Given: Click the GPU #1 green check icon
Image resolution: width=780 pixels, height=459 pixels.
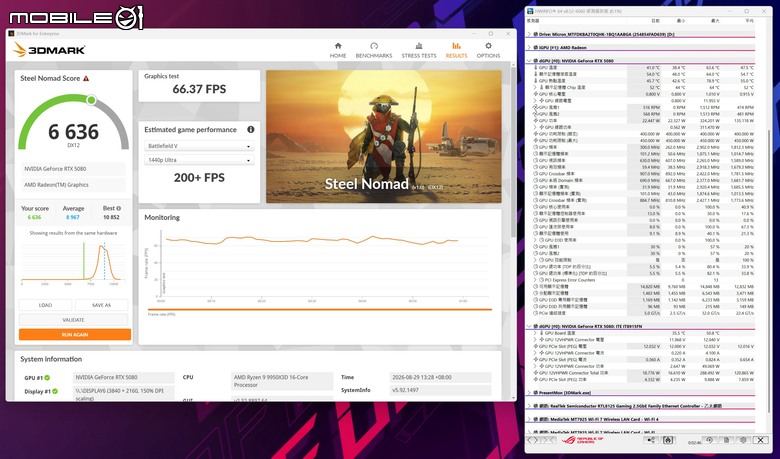Looking at the screenshot, I should pyautogui.click(x=47, y=377).
